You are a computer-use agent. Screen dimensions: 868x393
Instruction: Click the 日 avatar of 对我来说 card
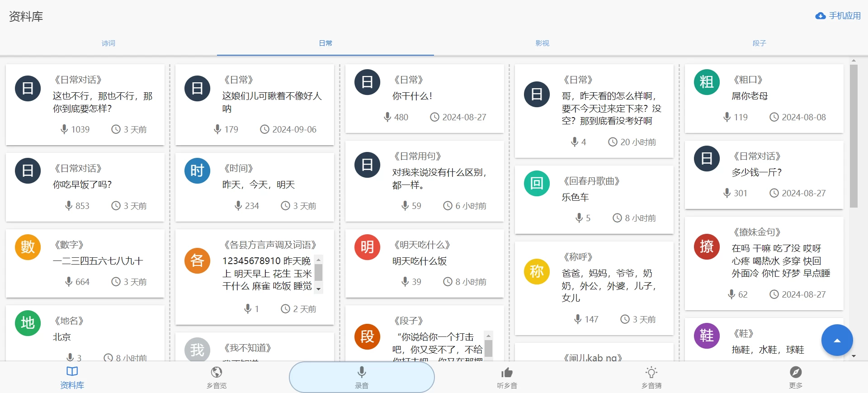(368, 165)
